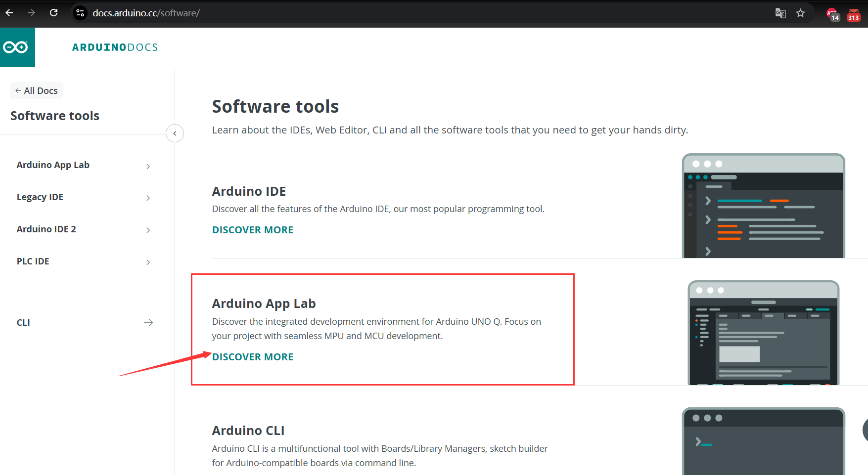Open Arduino App Lab in the sidebar
This screenshot has width=868, height=475.
53,165
